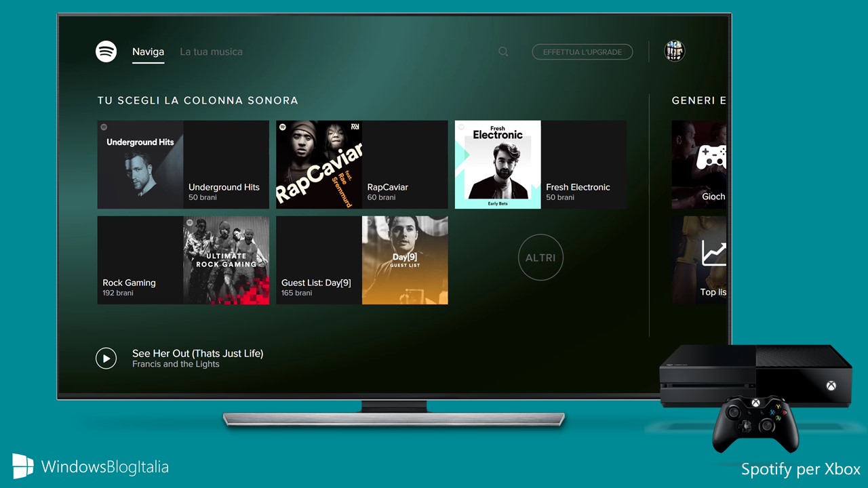Open the Fresh Electronic cover art

[x=498, y=165]
